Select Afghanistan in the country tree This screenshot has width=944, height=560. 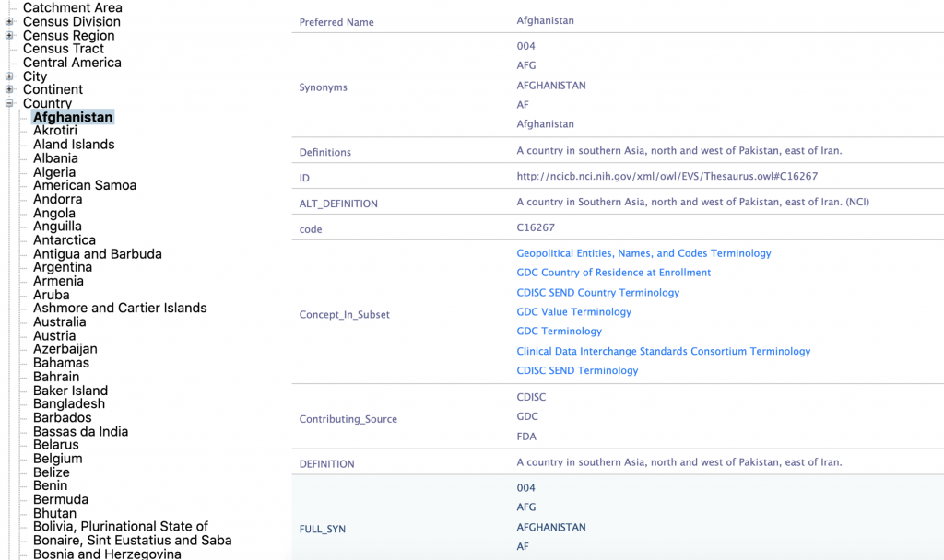pyautogui.click(x=73, y=117)
